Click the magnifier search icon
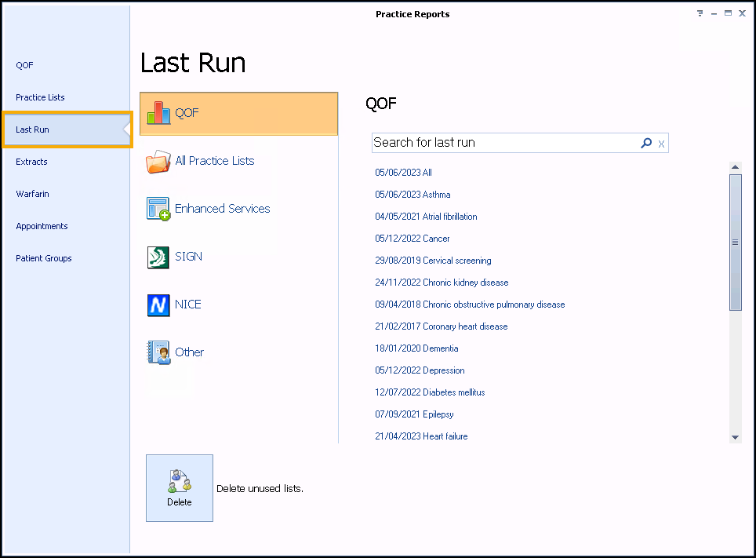 point(646,143)
